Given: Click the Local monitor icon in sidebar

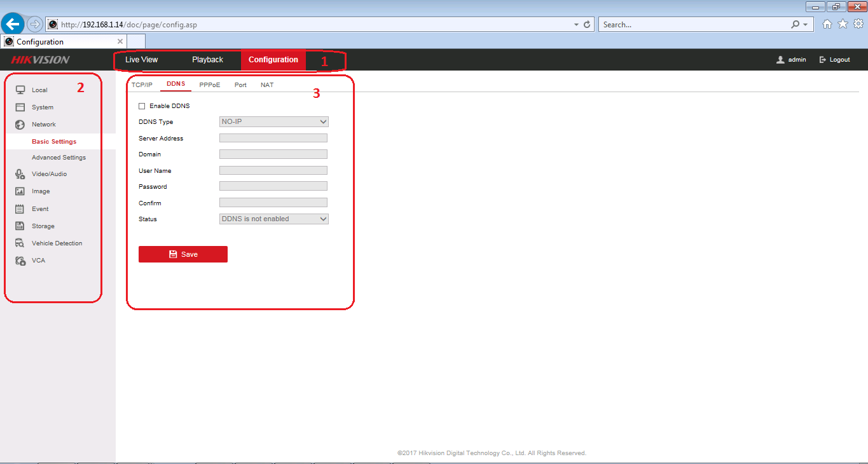Looking at the screenshot, I should pos(20,90).
